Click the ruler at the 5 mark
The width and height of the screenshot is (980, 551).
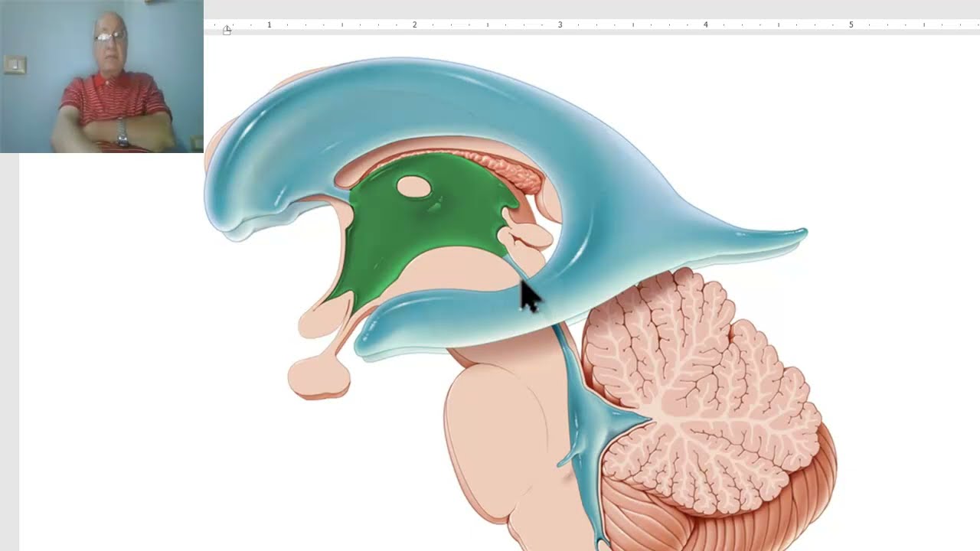[x=851, y=25]
